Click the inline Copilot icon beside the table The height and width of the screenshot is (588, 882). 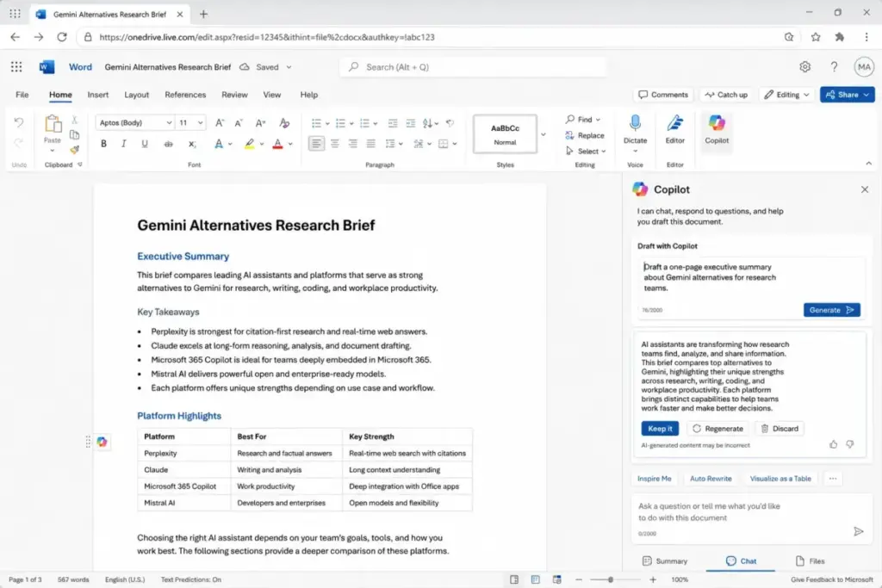(x=102, y=442)
